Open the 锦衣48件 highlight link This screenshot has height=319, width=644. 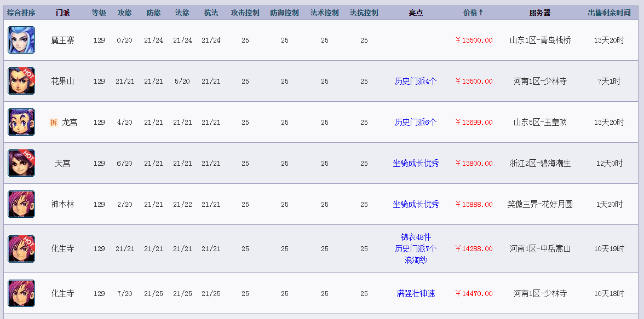[x=416, y=237]
